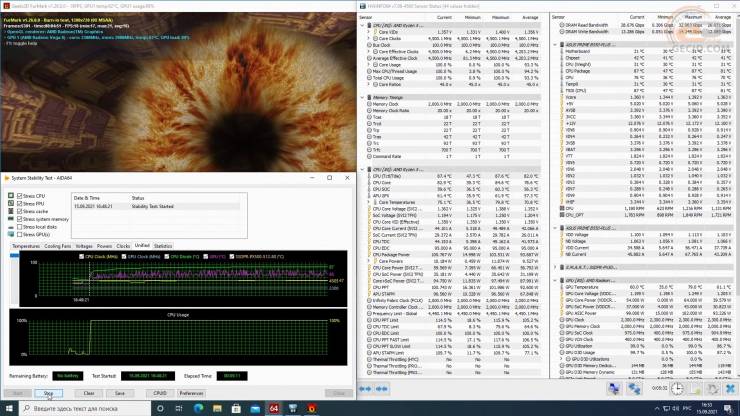The height and width of the screenshot is (416, 740).
Task: Click the monitor icon beside Stress GPU(s)
Action: 11,234
